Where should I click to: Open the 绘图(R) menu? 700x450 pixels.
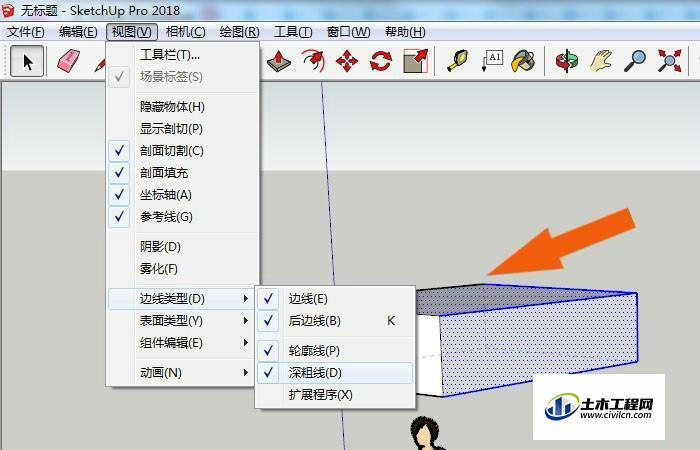tap(239, 32)
